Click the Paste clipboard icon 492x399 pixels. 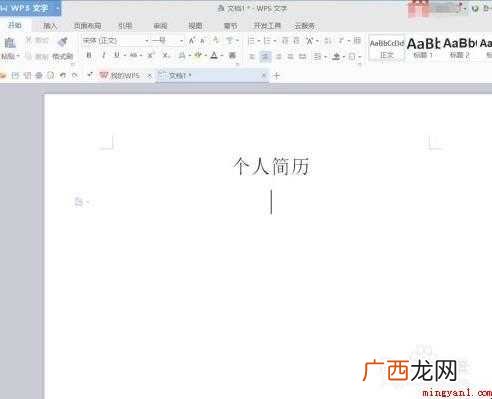click(10, 43)
